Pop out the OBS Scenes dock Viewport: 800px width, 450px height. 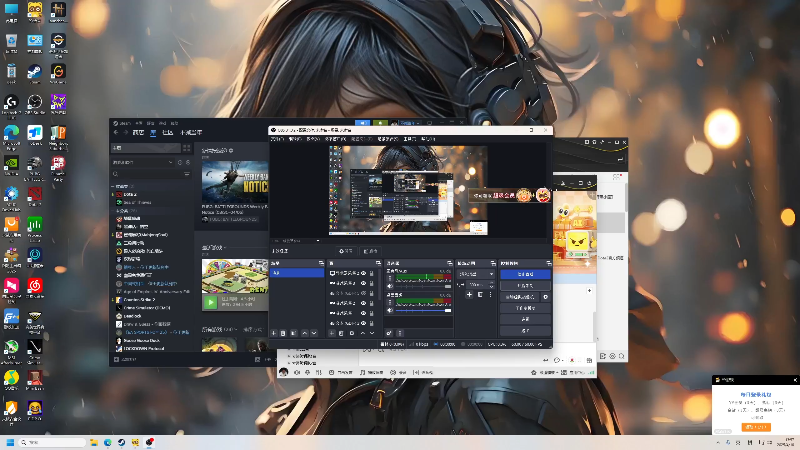pyautogui.click(x=321, y=263)
